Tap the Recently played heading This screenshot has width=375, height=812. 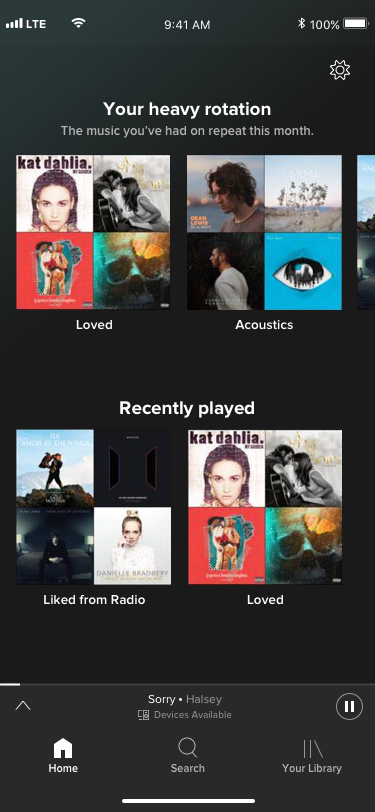[x=187, y=408]
